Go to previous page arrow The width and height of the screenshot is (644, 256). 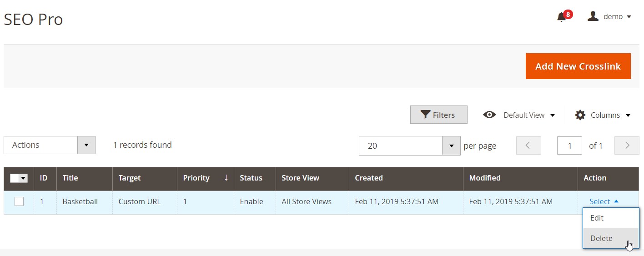click(x=528, y=146)
